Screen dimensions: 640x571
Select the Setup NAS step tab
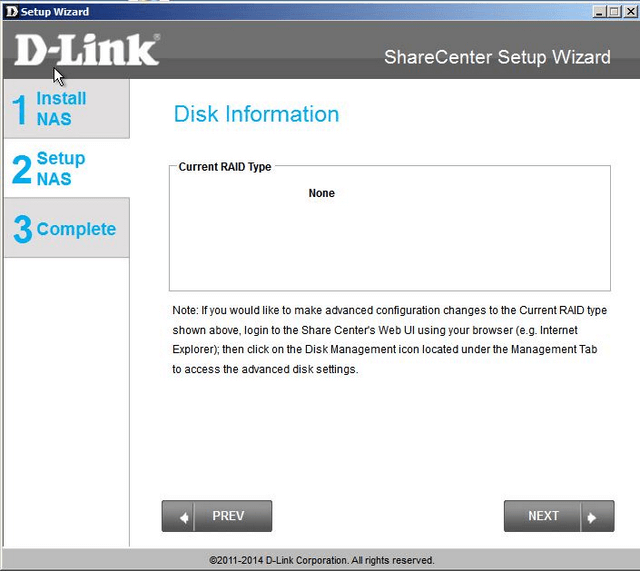(67, 168)
